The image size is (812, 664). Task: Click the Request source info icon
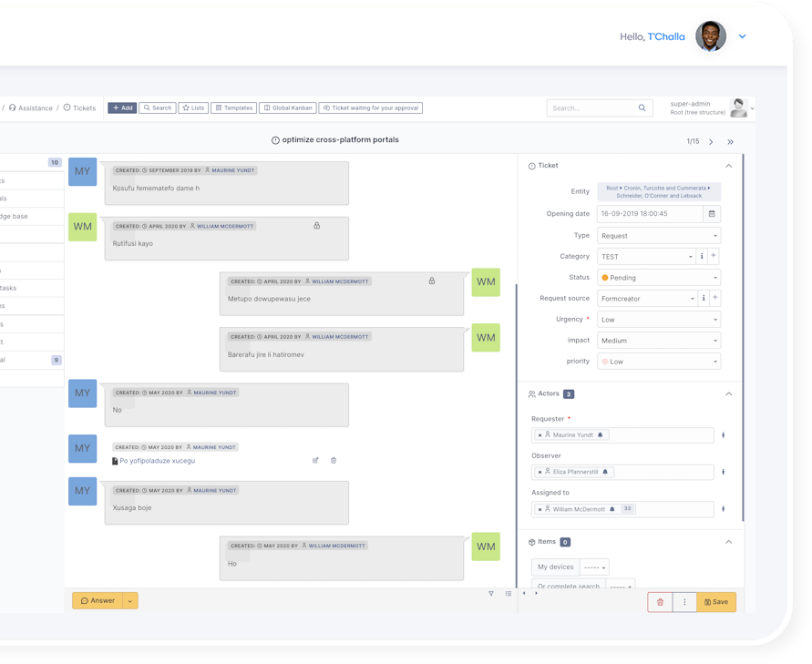tap(704, 298)
